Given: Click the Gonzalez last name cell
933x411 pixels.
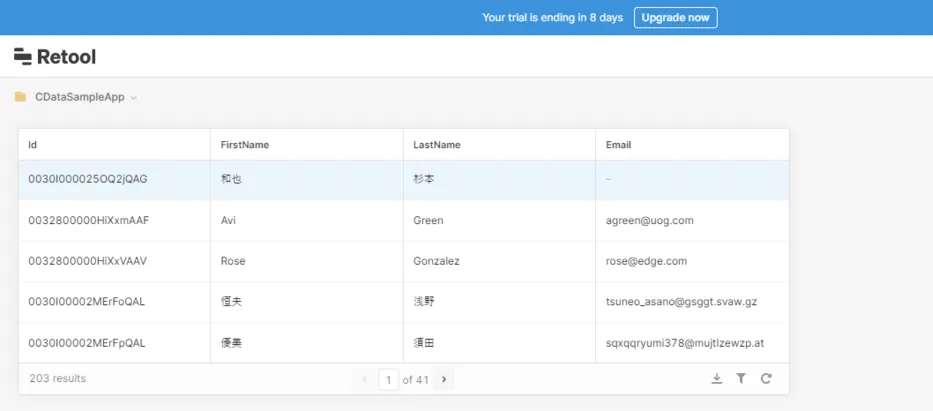Looking at the screenshot, I should [x=436, y=261].
